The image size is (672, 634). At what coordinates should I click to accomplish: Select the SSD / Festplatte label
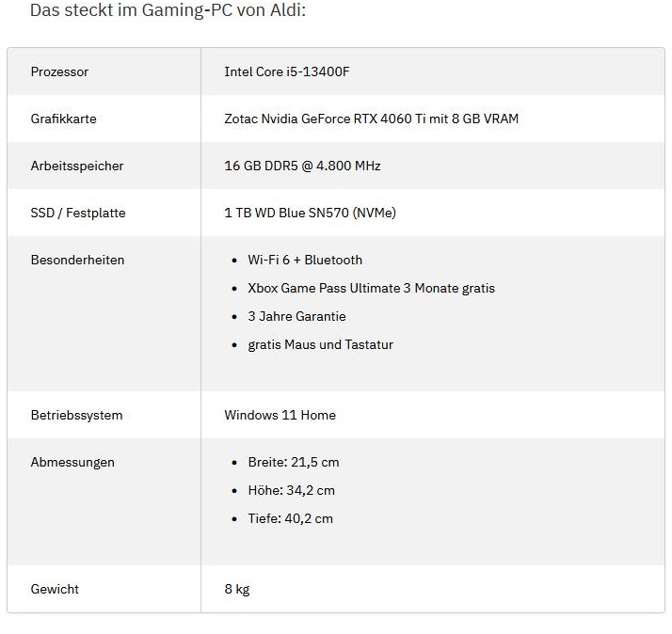point(78,213)
